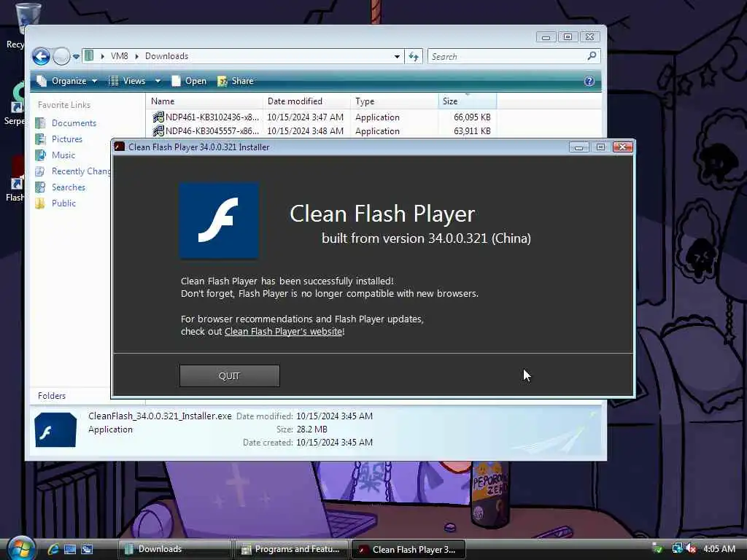Image resolution: width=747 pixels, height=560 pixels.
Task: Expand the address bar history dropdown
Action: click(x=397, y=57)
